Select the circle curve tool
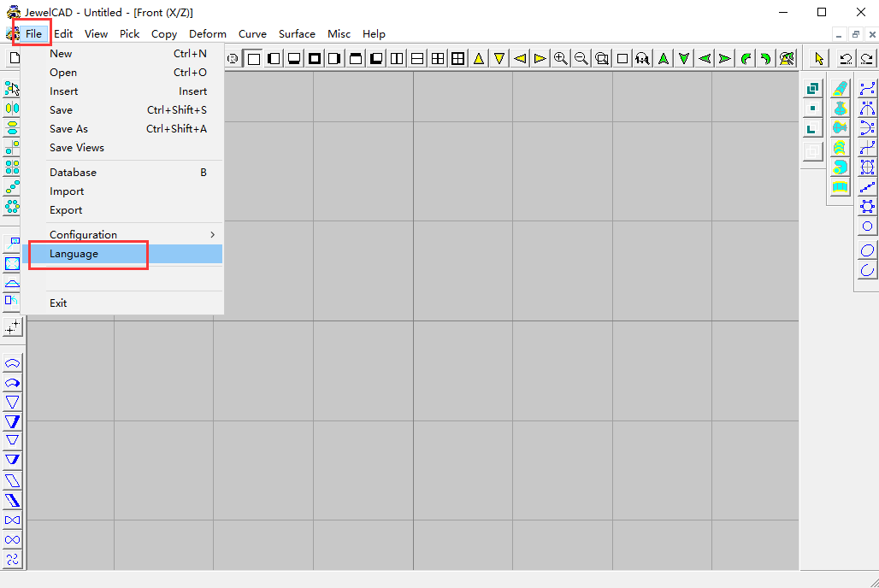The image size is (879, 588). pos(867,226)
